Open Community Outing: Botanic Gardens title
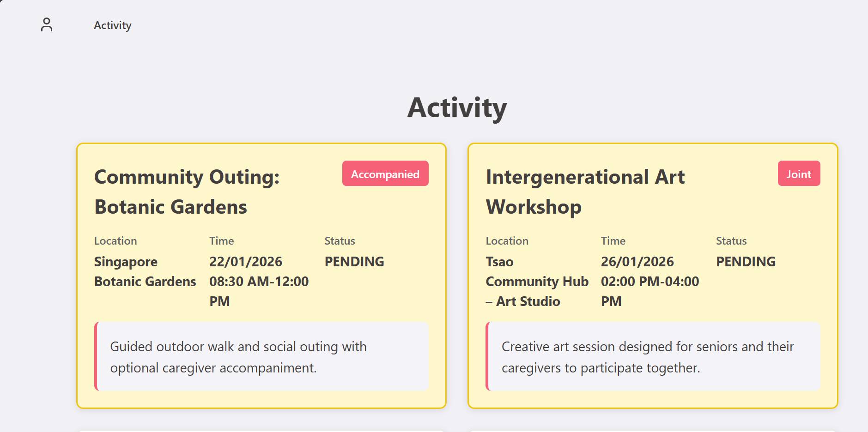 pos(187,192)
